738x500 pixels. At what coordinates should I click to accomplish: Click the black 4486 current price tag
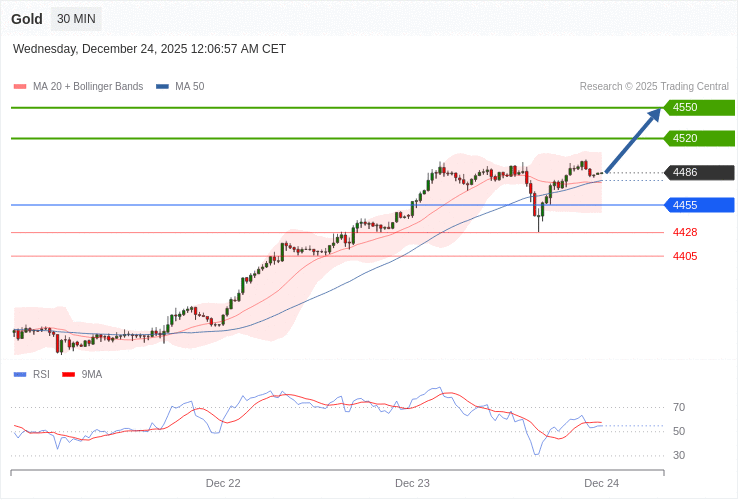pyautogui.click(x=699, y=173)
